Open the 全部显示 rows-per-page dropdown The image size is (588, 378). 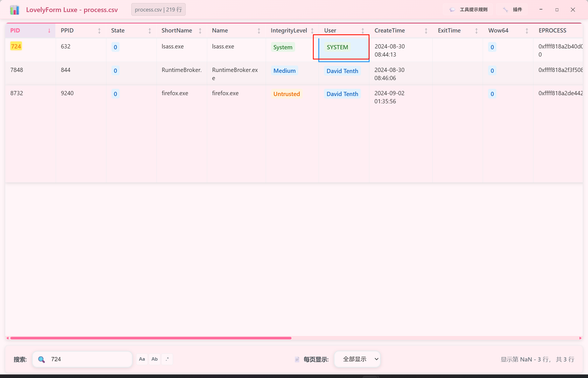357,359
